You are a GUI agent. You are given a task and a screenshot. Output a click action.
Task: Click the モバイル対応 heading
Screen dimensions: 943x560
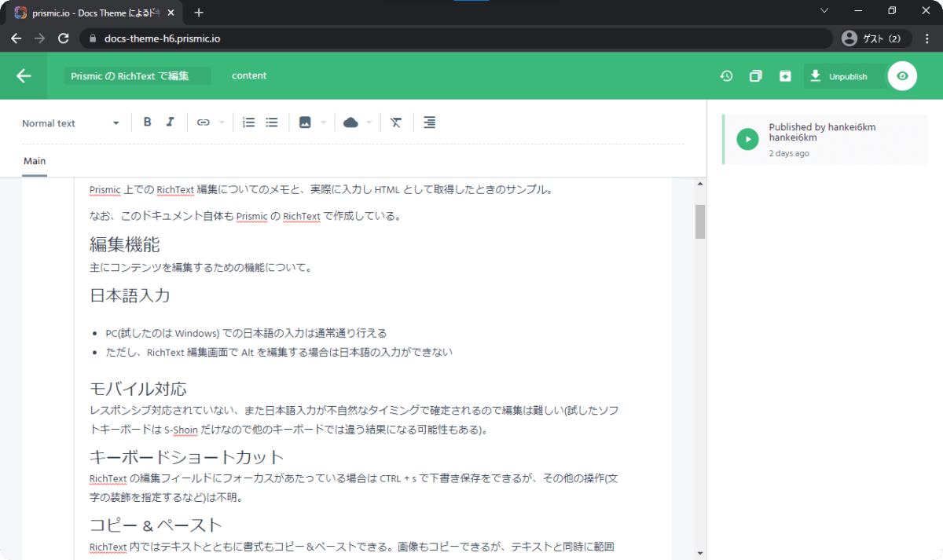[138, 389]
